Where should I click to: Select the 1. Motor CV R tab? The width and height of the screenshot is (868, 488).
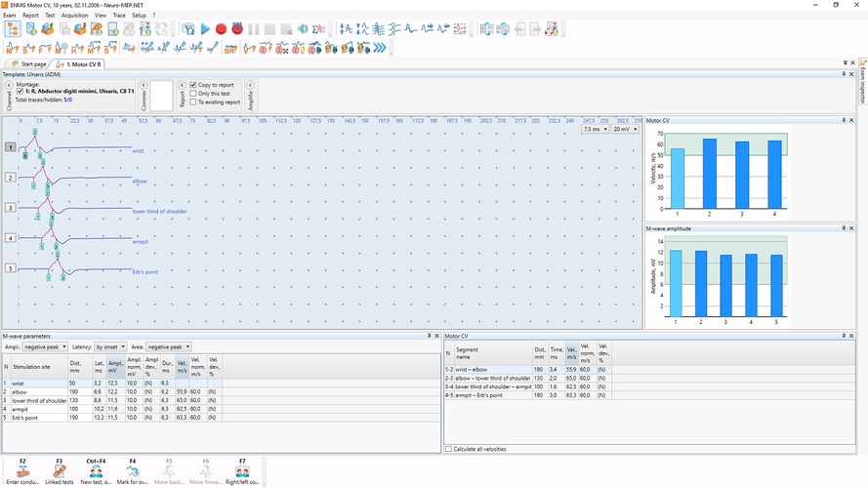tap(79, 64)
